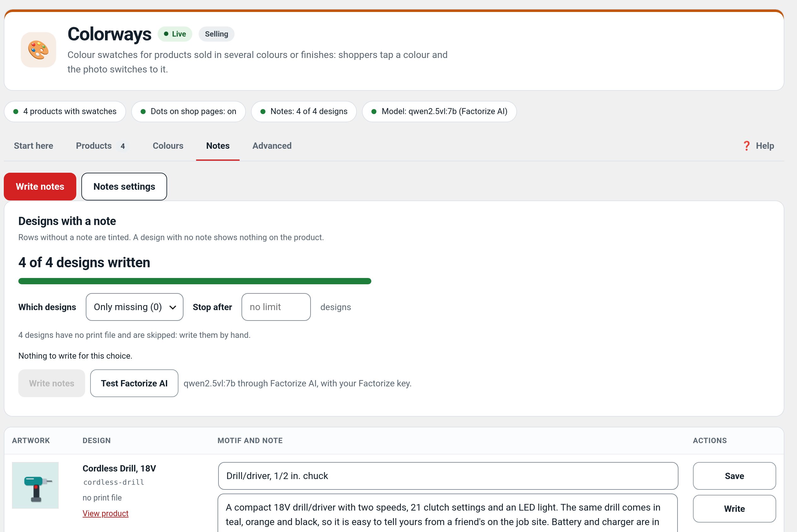Click the Selling badge
This screenshot has width=797, height=532.
217,34
